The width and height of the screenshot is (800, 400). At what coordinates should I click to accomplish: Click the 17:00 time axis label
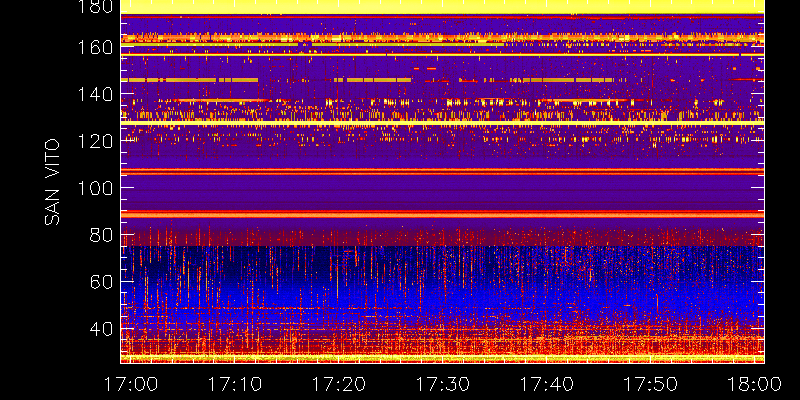pyautogui.click(x=131, y=384)
